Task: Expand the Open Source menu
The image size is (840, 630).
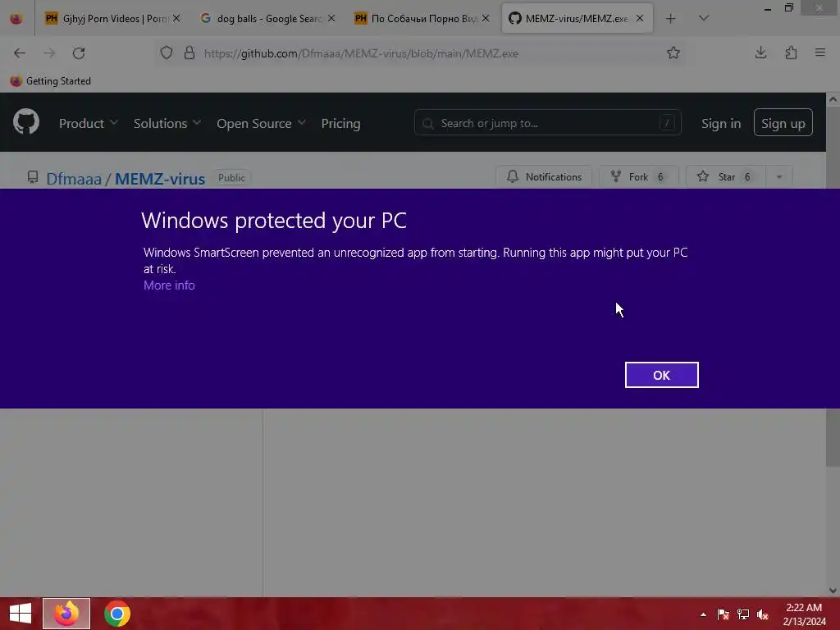Action: pos(262,123)
